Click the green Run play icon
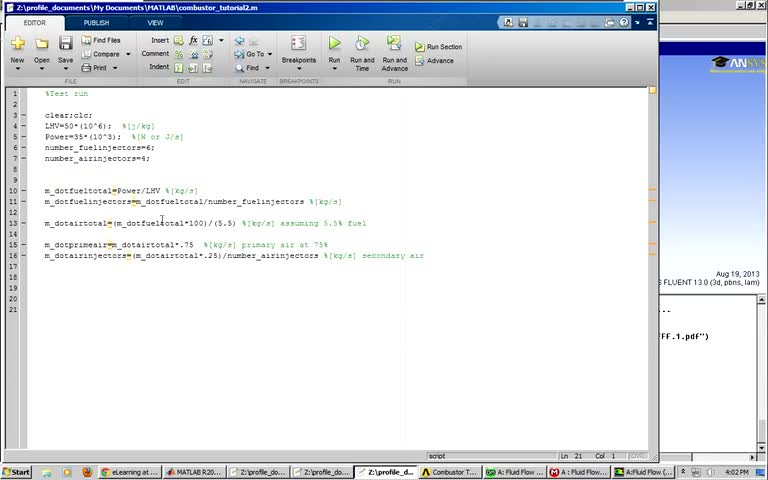The width and height of the screenshot is (768, 480). 335,43
